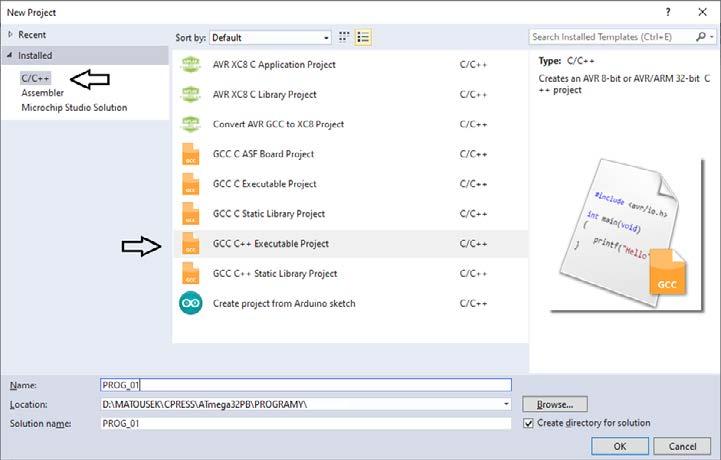Viewport: 721px width, 460px height.
Task: Select the Assembler template category
Action: (x=42, y=93)
